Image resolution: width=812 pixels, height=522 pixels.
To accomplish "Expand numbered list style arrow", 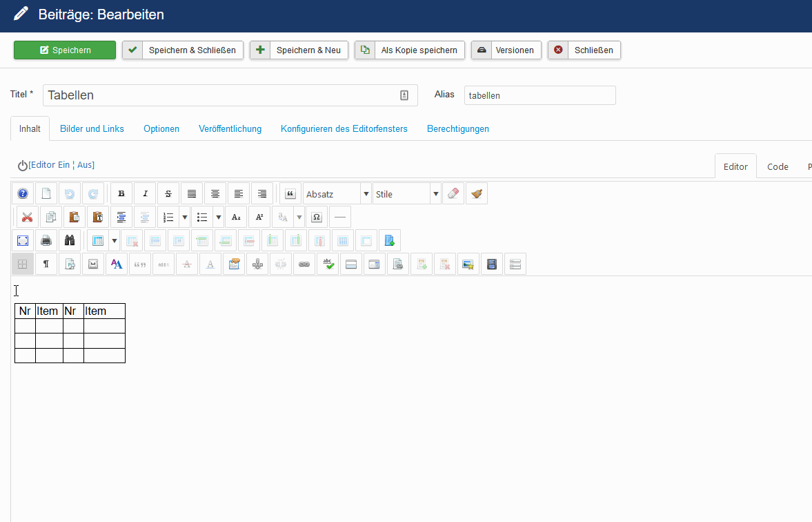I will pyautogui.click(x=184, y=217).
